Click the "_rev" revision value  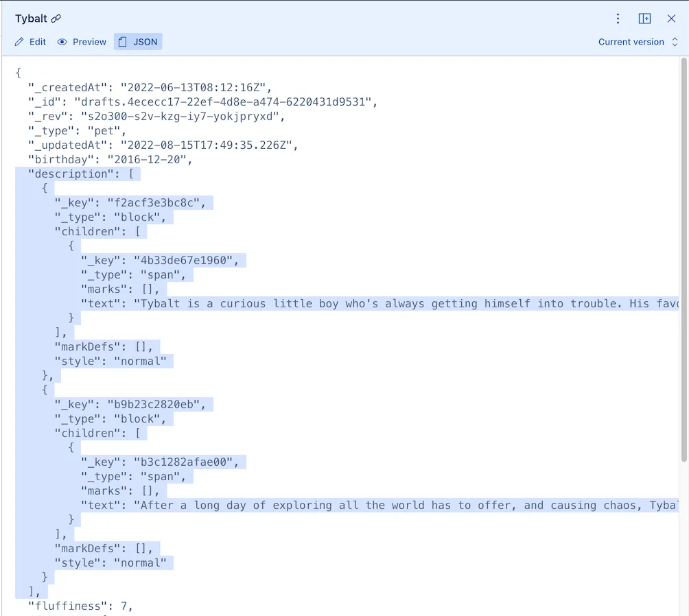tap(182, 117)
